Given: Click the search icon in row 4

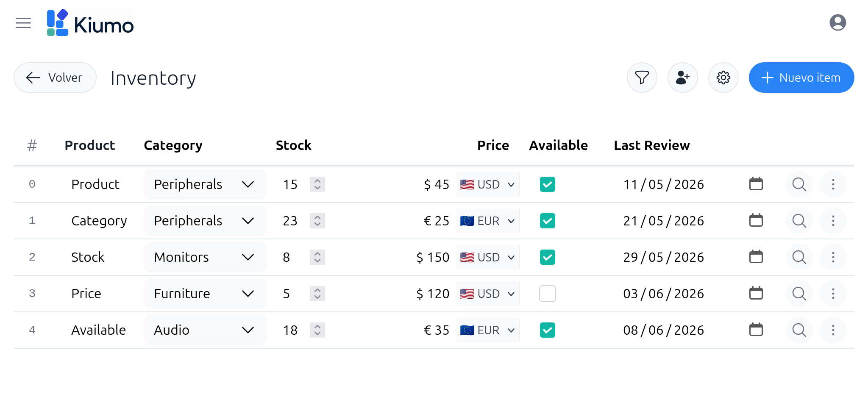Looking at the screenshot, I should coord(799,330).
